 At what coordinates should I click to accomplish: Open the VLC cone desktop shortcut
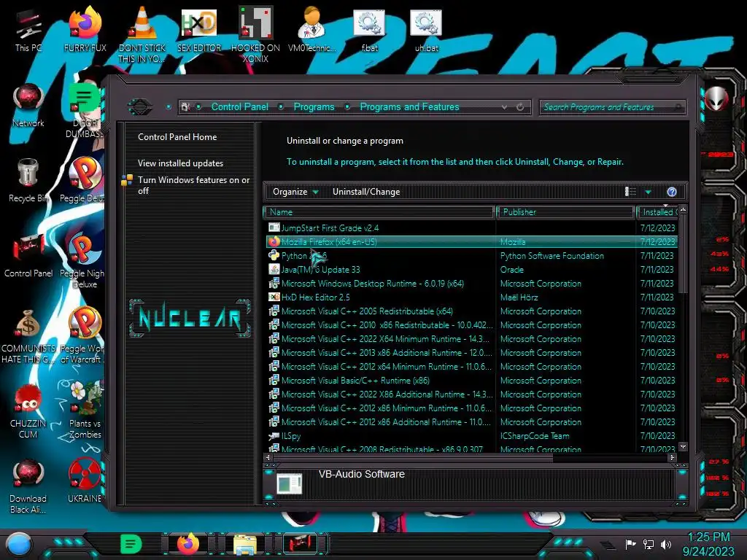142,34
